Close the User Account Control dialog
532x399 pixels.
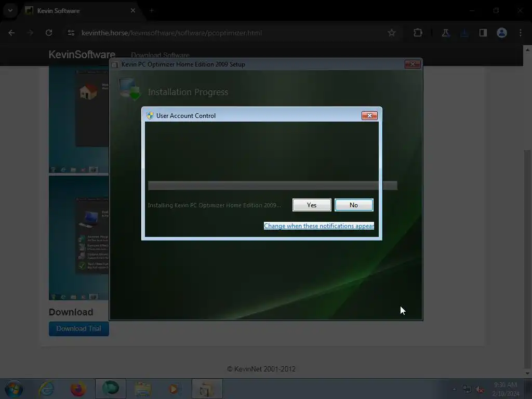tap(369, 116)
